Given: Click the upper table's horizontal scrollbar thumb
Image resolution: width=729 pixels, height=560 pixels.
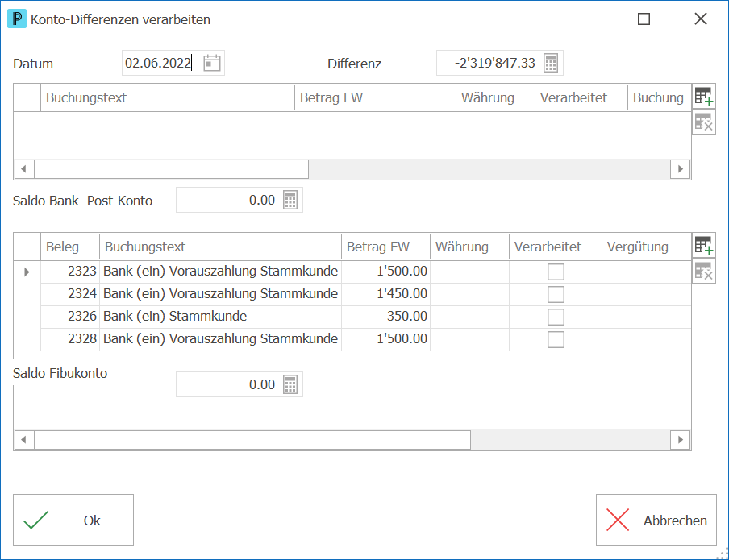Looking at the screenshot, I should click(x=172, y=169).
